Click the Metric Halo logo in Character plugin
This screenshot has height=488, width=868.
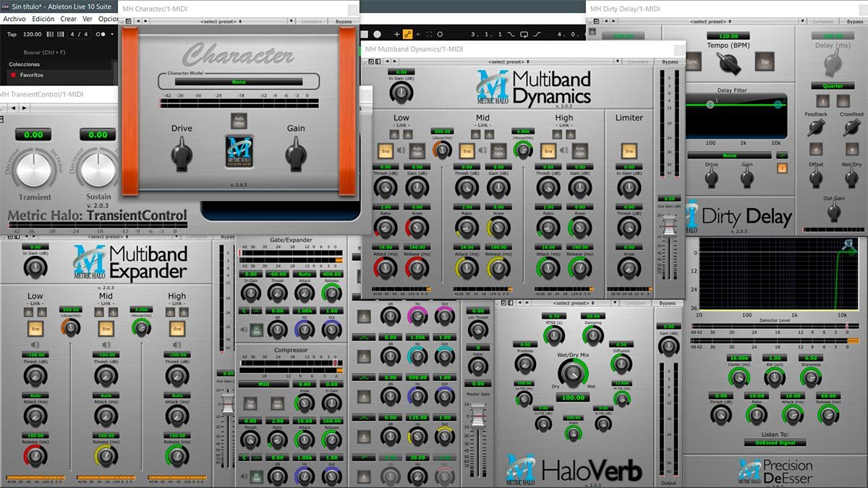coord(239,151)
